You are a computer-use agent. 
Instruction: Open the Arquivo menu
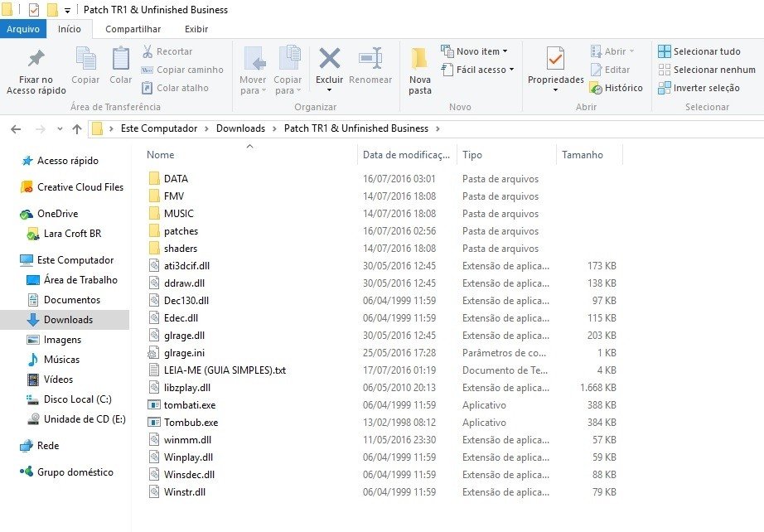[23, 29]
